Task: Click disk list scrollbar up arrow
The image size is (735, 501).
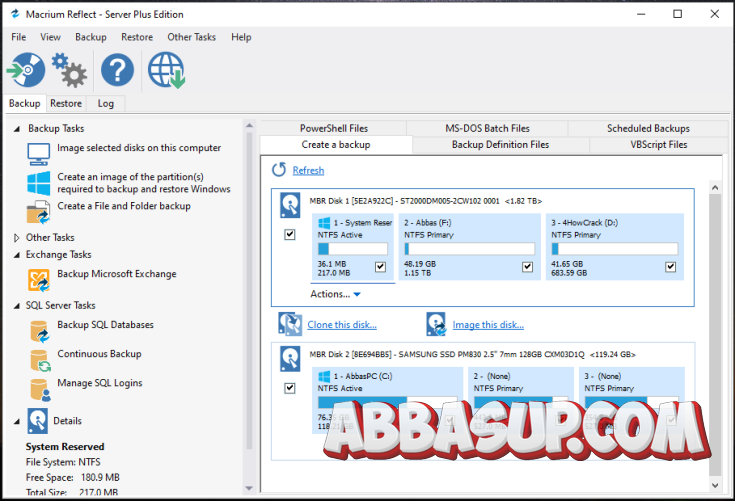Action: point(715,187)
